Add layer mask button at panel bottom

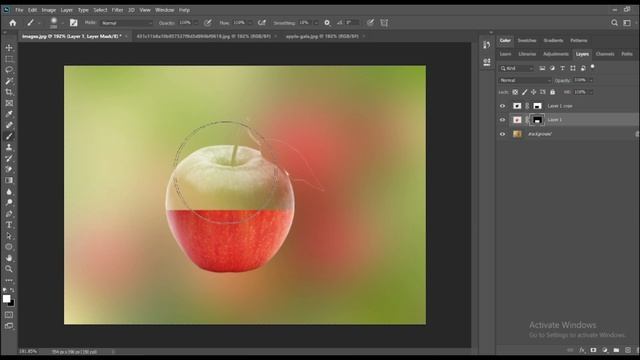593,350
